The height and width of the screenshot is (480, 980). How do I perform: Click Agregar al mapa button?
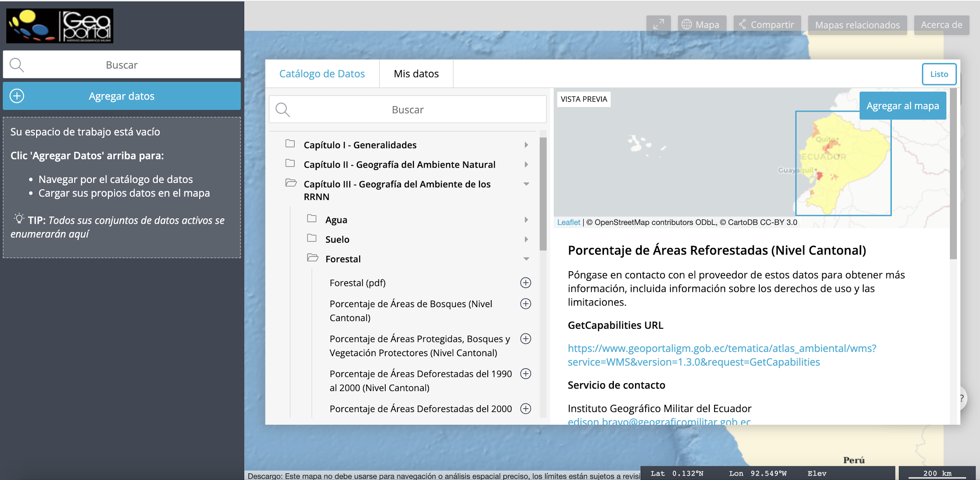pos(902,106)
